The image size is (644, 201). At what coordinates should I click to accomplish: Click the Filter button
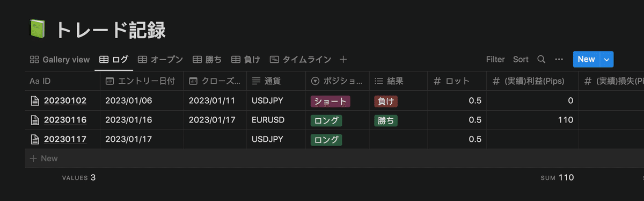[x=495, y=59]
